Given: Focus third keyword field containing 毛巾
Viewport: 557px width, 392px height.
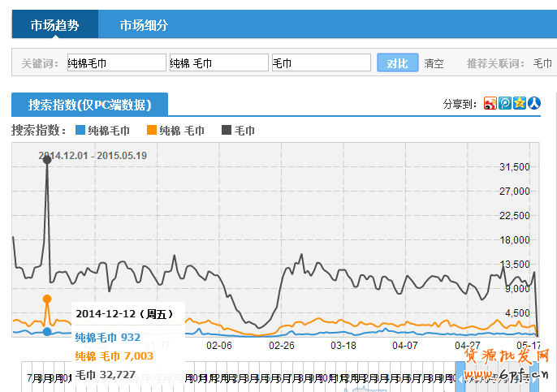Looking at the screenshot, I should pos(320,62).
